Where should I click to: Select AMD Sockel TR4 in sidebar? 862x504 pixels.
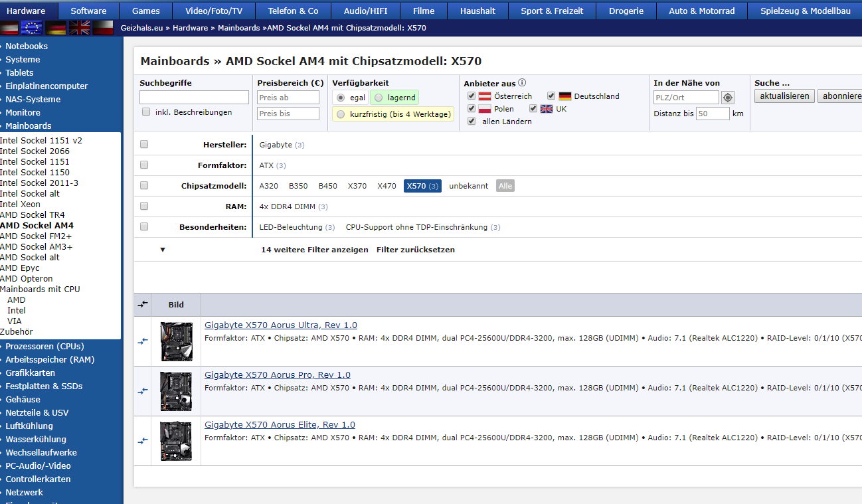33,214
